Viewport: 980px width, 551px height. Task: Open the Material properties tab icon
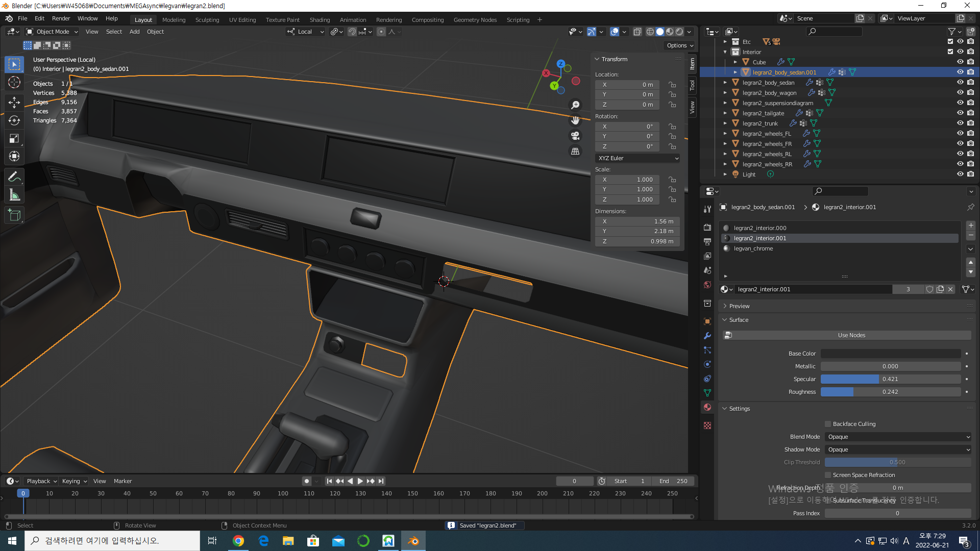707,407
